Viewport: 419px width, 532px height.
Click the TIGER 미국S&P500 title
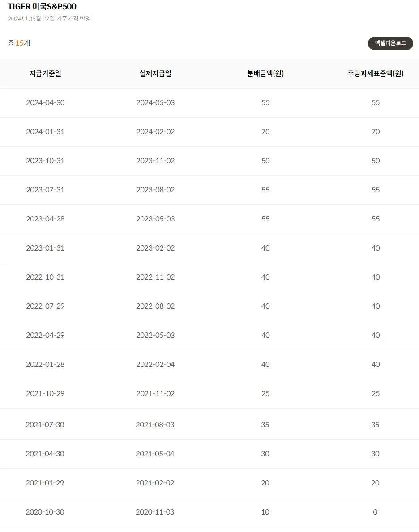pyautogui.click(x=42, y=6)
